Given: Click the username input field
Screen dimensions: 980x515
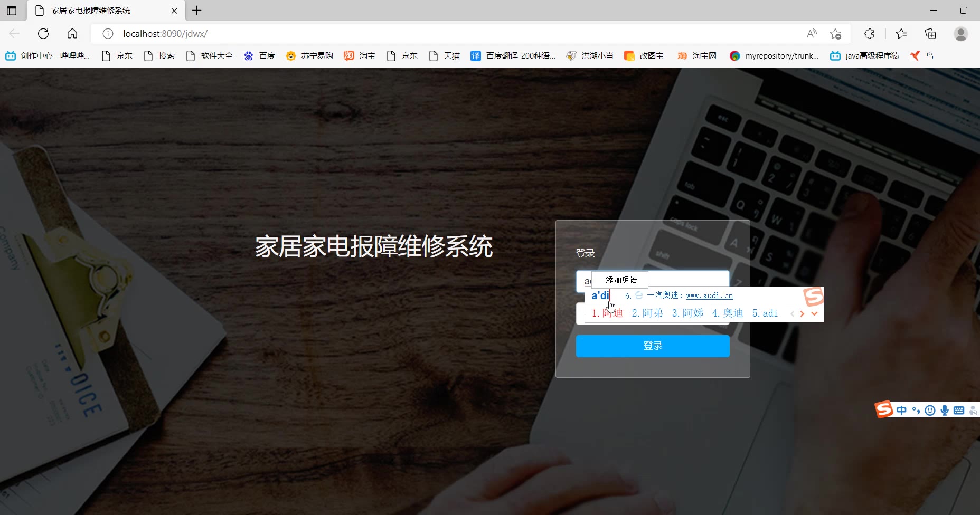Looking at the screenshot, I should (653, 281).
